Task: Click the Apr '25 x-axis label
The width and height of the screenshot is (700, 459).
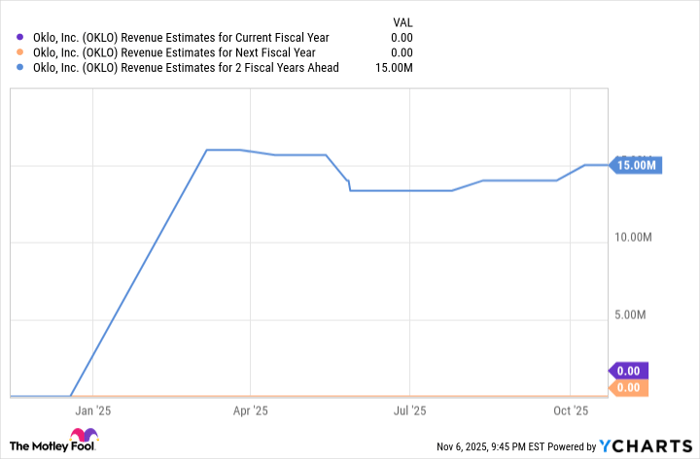Action: [250, 411]
